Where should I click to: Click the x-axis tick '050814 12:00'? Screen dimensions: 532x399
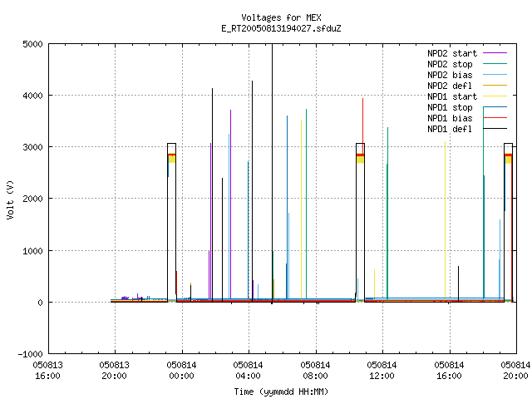(382, 371)
